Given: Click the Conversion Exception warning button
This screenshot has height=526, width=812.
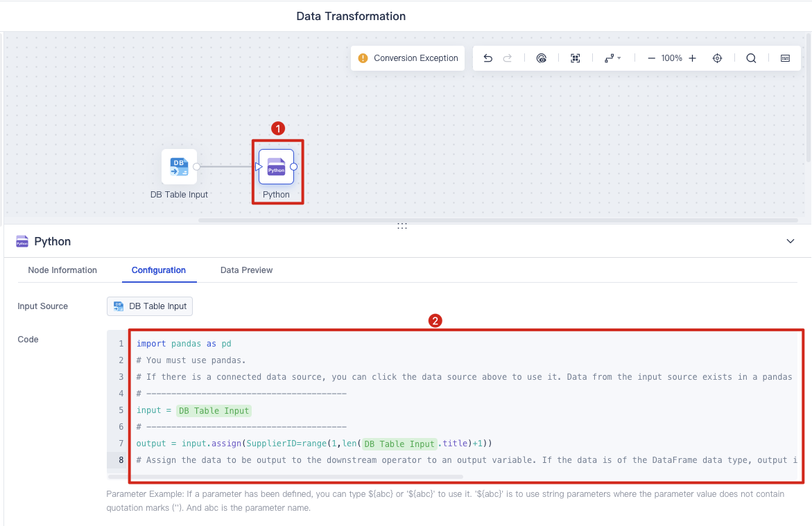Looking at the screenshot, I should [408, 58].
